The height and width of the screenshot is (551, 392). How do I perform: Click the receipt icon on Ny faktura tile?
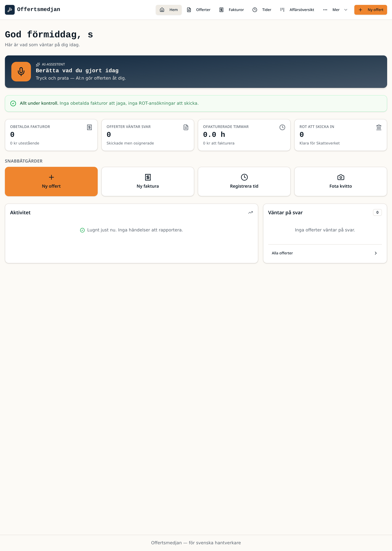[x=148, y=177]
